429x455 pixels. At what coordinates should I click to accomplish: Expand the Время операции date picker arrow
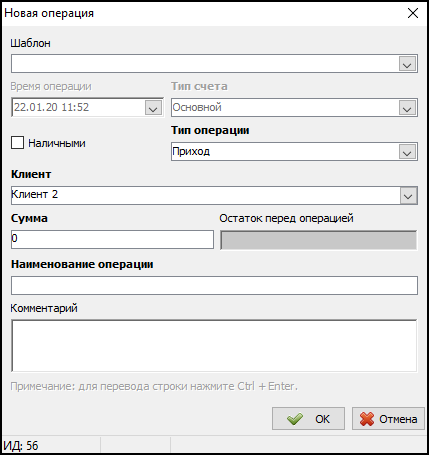pyautogui.click(x=153, y=108)
